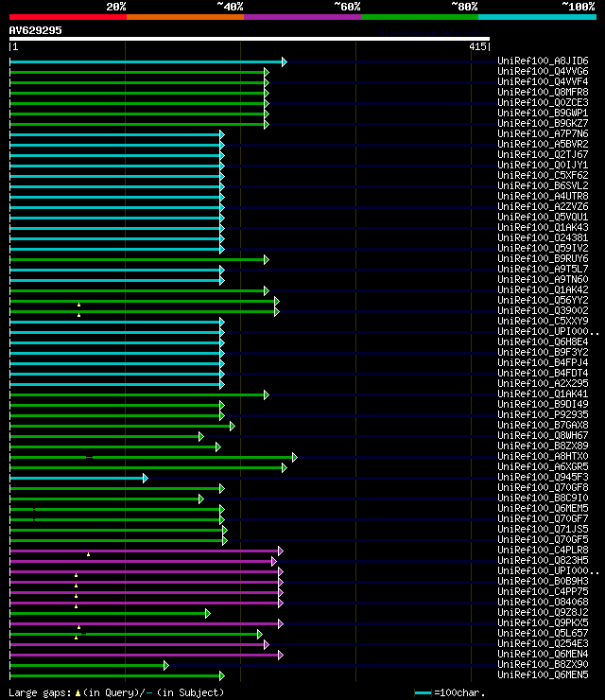
Task: Select hit label UniRef100_B9RUY6
Action: (x=543, y=258)
